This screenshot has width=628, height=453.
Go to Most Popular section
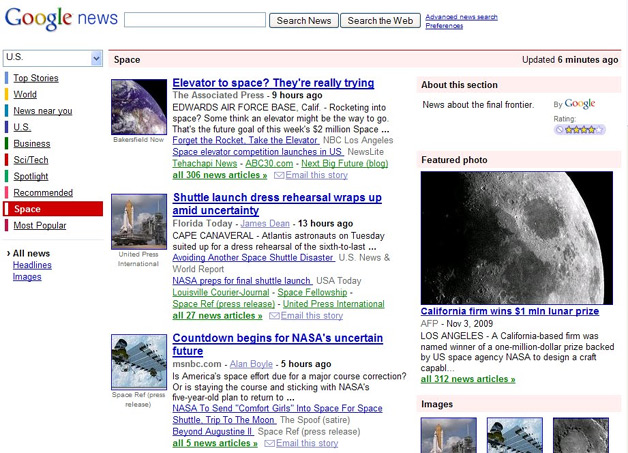pos(38,225)
